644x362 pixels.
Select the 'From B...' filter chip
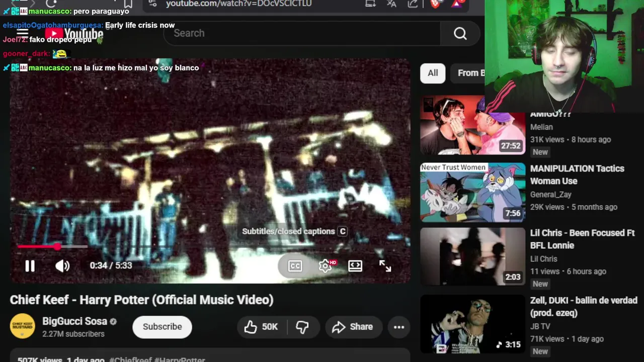[x=468, y=73]
